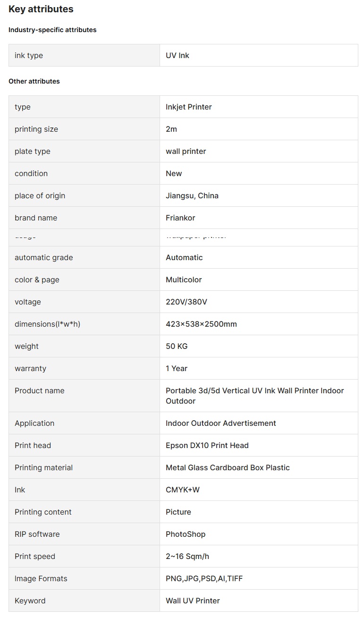This screenshot has width=364, height=618.
Task: Click the CMYK+W ink value
Action: pyautogui.click(x=182, y=490)
